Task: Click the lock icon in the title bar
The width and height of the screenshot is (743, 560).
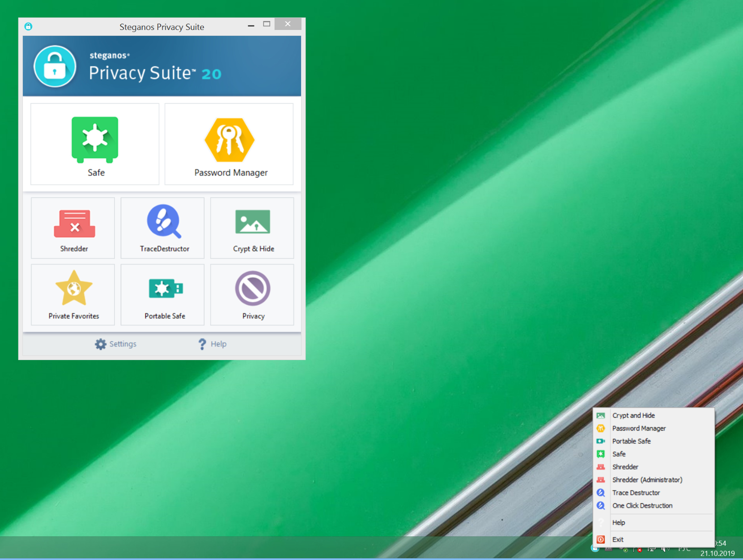Action: [28, 26]
